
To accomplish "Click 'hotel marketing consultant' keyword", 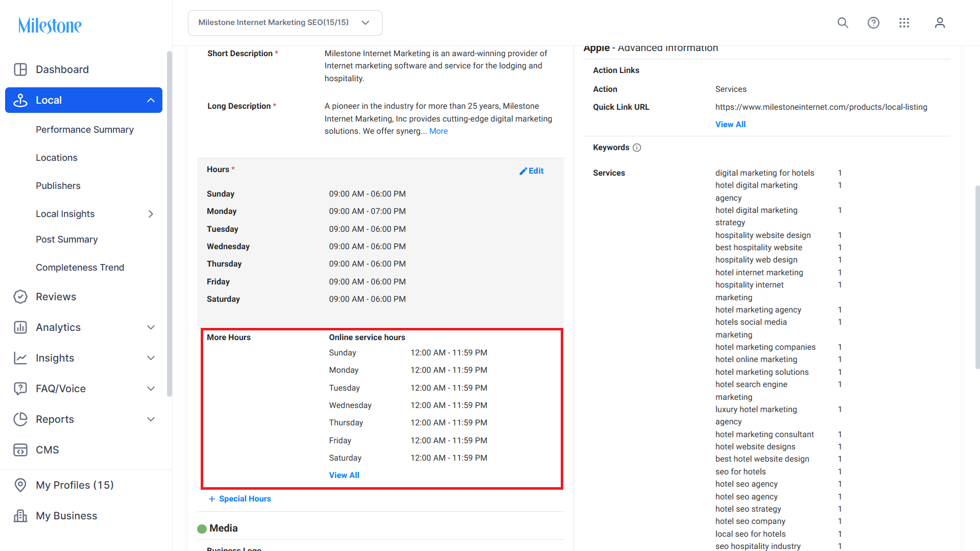I will click(x=764, y=435).
